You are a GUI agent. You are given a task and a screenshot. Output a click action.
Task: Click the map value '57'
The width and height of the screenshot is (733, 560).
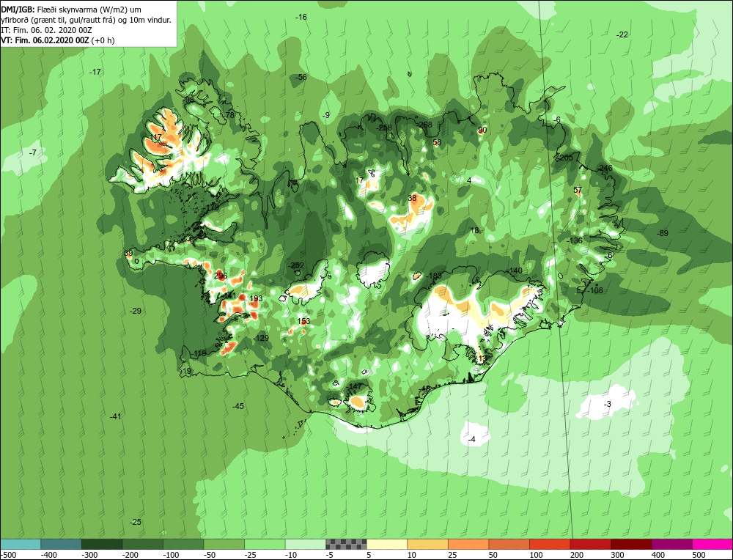click(x=578, y=191)
